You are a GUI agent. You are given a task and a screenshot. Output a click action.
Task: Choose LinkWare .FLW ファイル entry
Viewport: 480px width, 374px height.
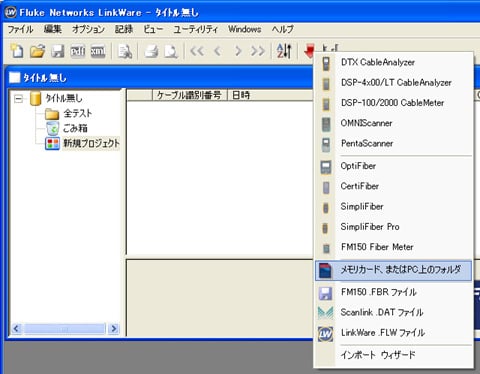click(x=394, y=333)
